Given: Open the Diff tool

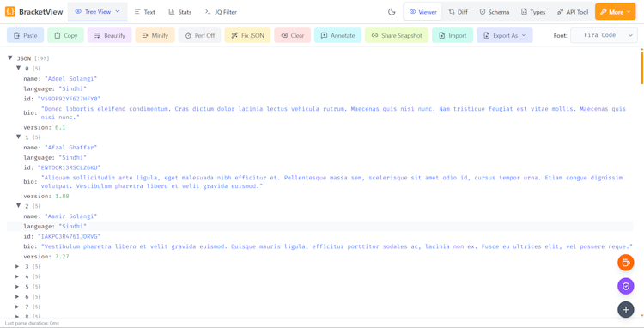Looking at the screenshot, I should (458, 12).
